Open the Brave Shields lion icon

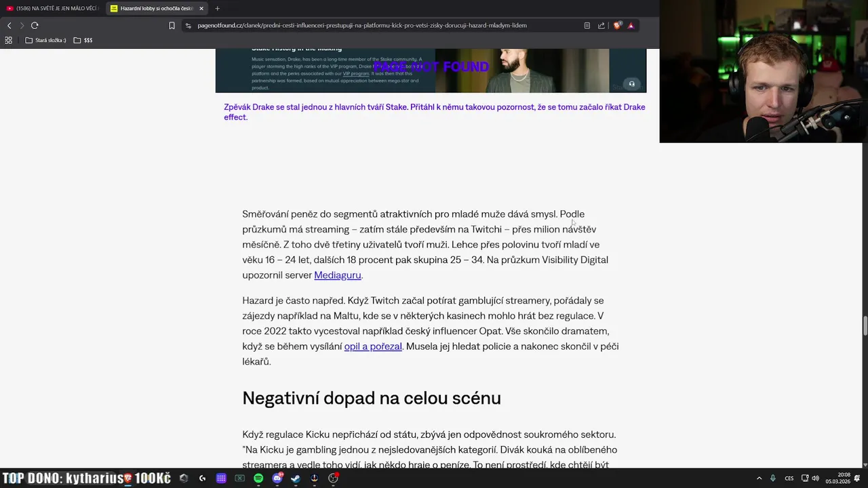617,26
